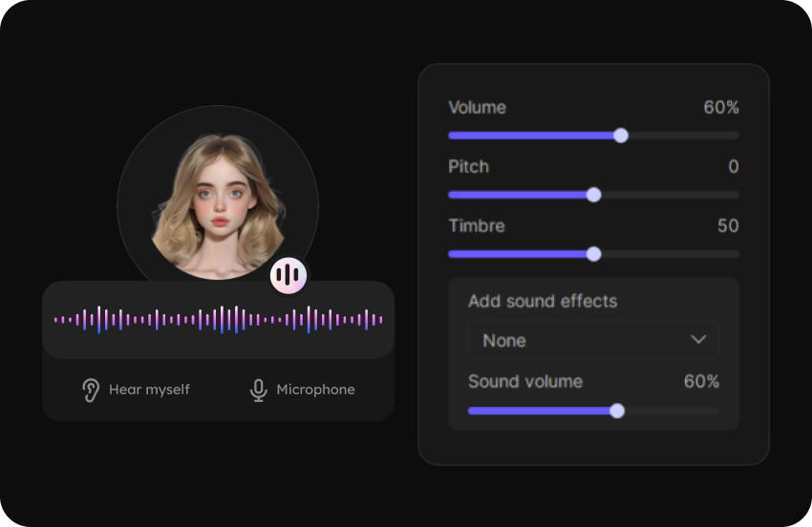
Task: Click the chevron arrow in the effects dropdown
Action: click(698, 340)
